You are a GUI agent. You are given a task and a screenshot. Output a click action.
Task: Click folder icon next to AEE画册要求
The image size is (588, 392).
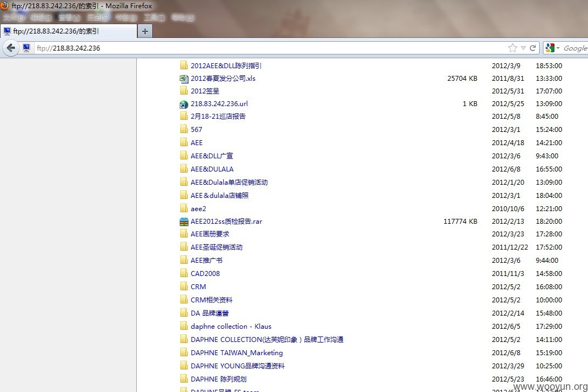click(x=184, y=234)
